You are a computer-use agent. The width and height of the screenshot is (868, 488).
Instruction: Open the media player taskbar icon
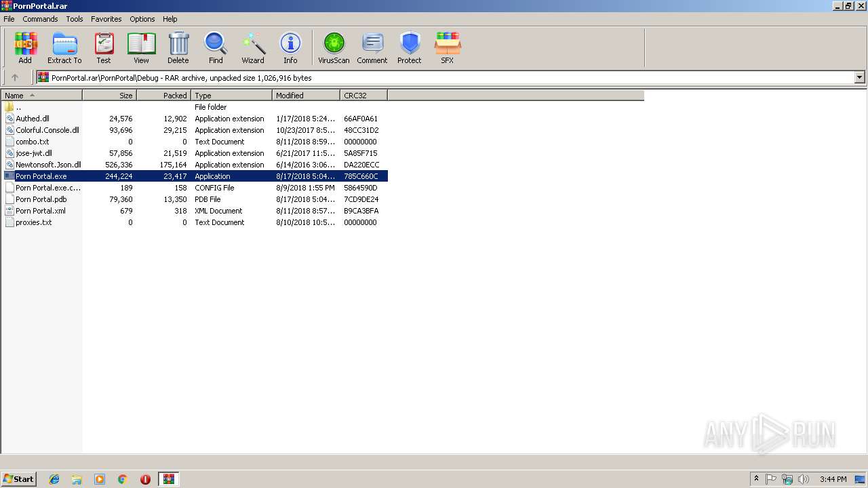click(100, 479)
